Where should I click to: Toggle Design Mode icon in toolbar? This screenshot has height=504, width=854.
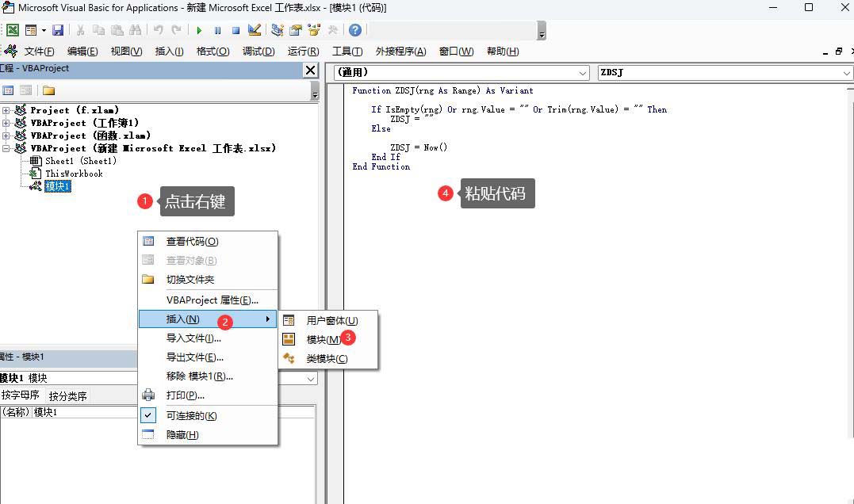[255, 30]
